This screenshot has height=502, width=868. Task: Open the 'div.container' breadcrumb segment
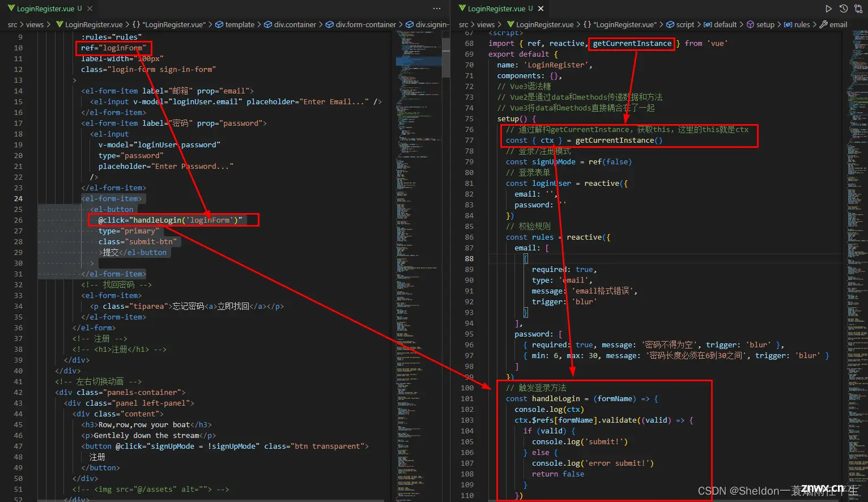coord(291,24)
